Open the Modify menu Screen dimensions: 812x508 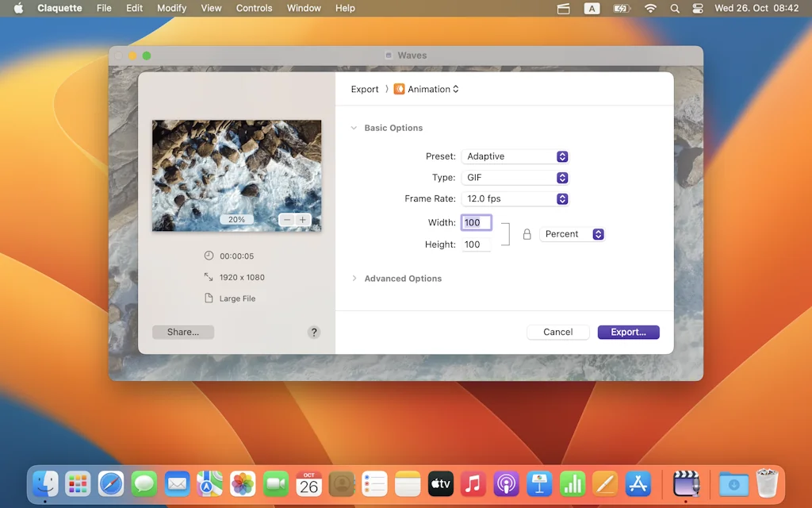171,8
